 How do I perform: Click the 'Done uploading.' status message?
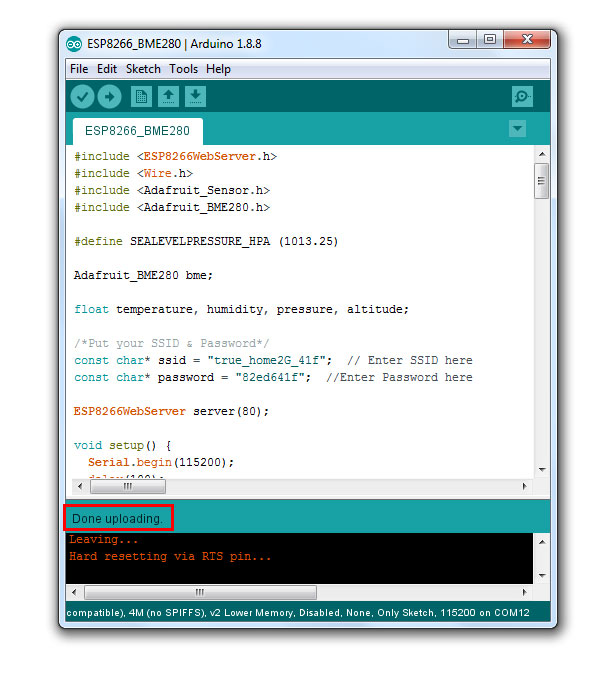[118, 519]
